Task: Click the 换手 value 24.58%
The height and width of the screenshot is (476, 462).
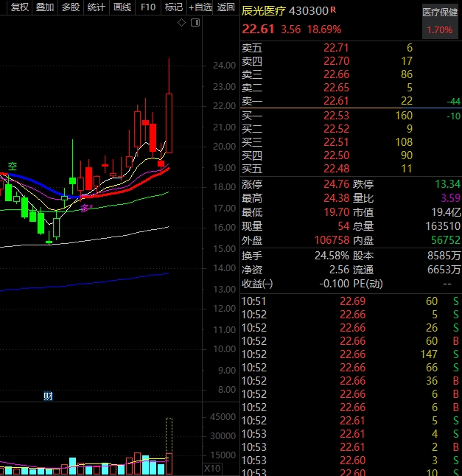Action: point(332,256)
